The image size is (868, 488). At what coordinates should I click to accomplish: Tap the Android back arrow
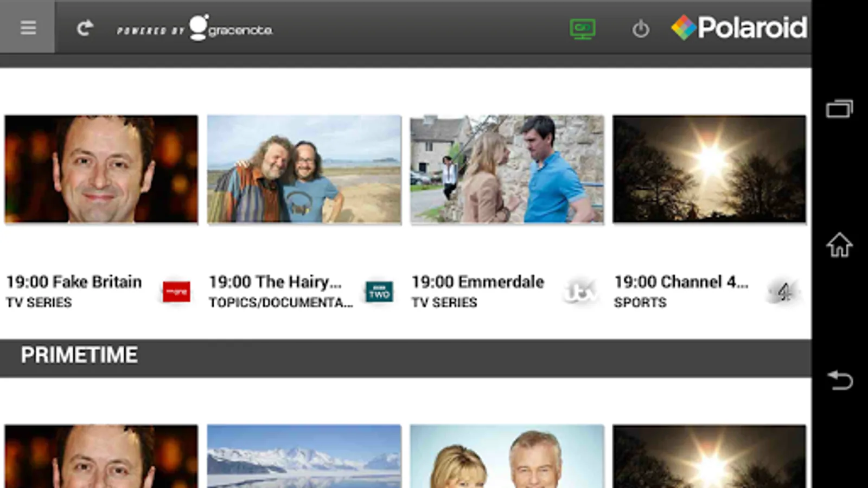click(840, 380)
